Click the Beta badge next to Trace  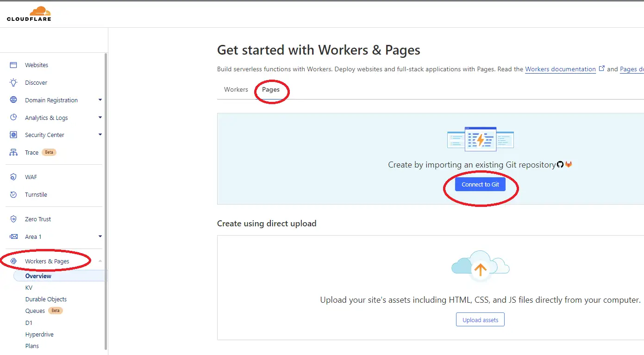pyautogui.click(x=49, y=152)
